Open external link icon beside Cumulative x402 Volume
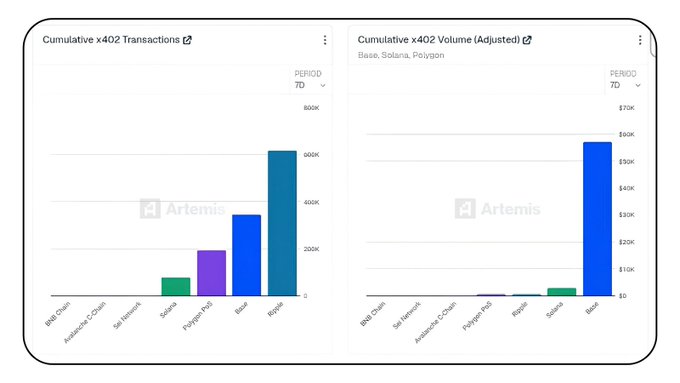This screenshot has height=383, width=680. (527, 40)
